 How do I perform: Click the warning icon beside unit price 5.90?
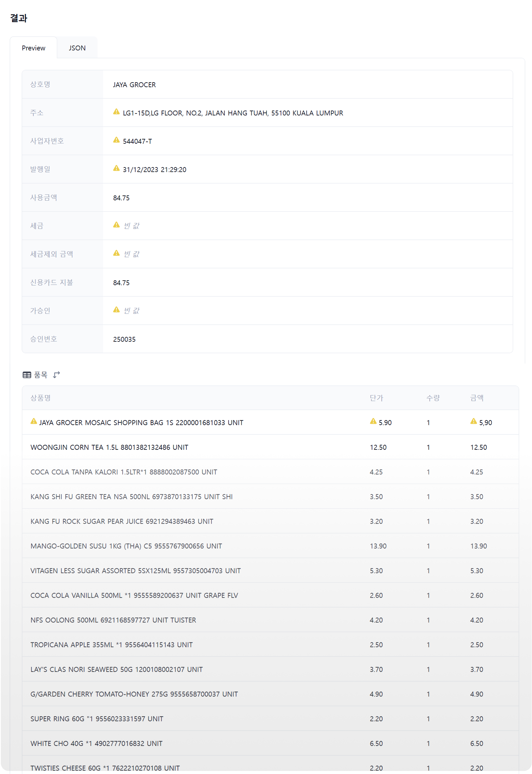coord(373,421)
